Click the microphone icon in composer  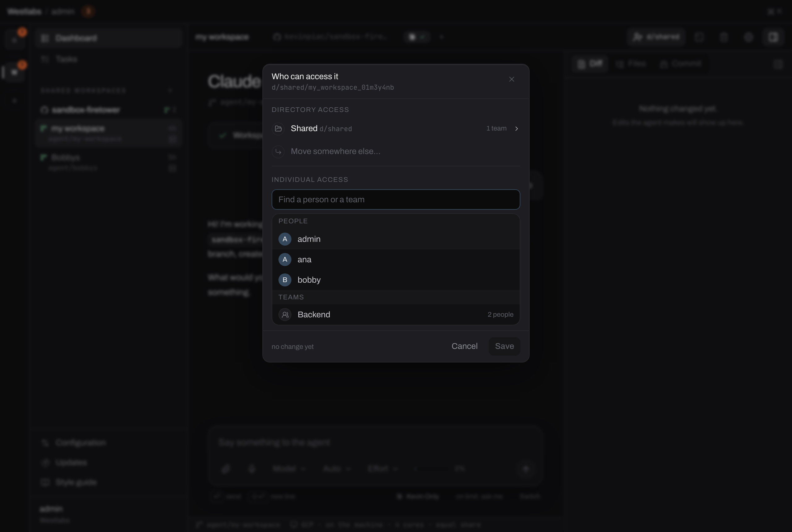pos(252,469)
